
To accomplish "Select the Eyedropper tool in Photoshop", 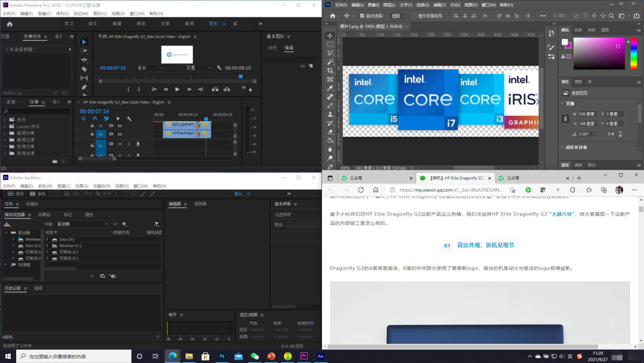I will pos(330,88).
